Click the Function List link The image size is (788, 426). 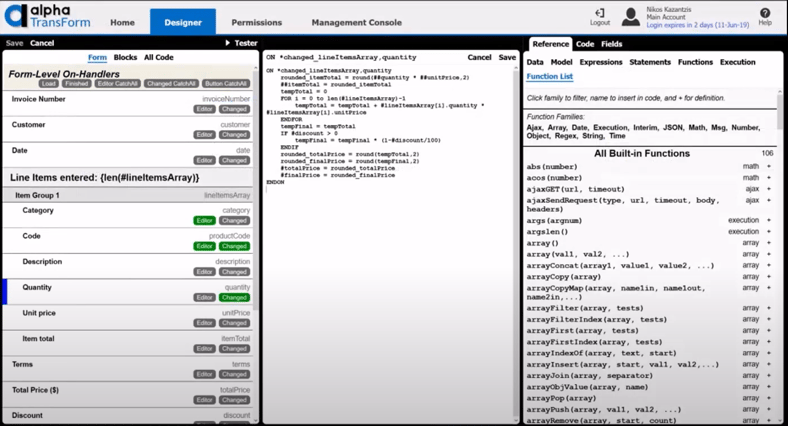click(549, 76)
